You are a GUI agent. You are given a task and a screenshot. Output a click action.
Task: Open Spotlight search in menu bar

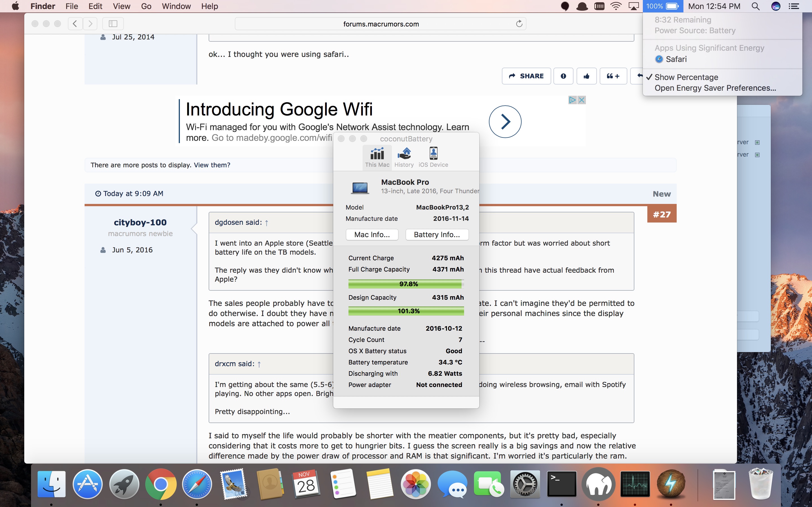point(755,6)
